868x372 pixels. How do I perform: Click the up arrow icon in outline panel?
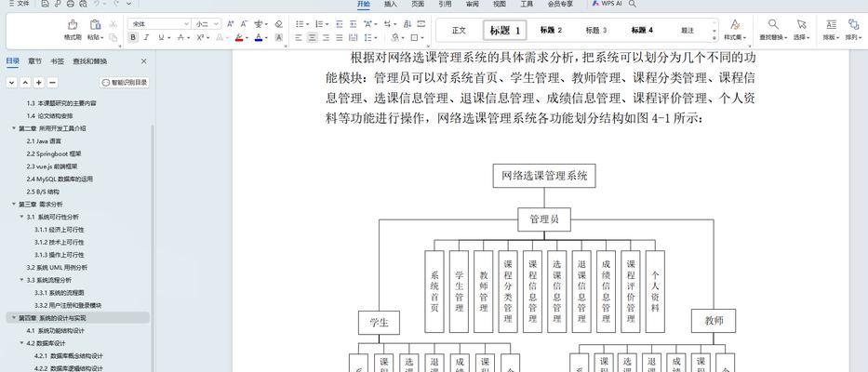tap(25, 83)
